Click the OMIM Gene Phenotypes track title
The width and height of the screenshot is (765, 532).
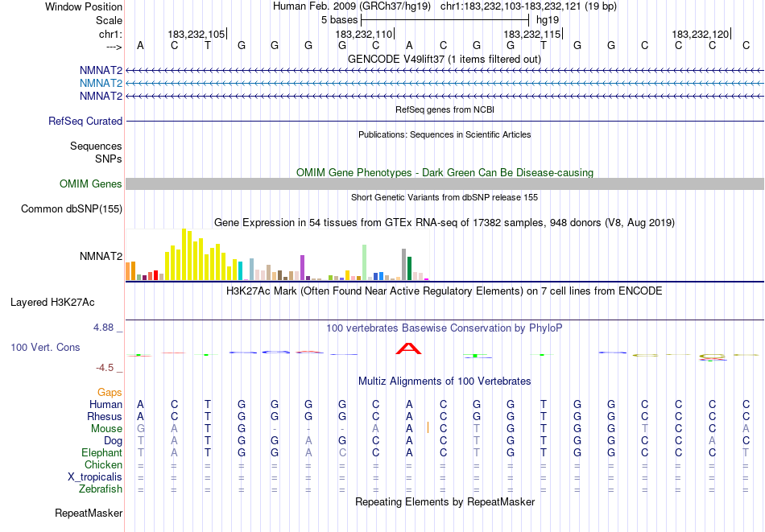(x=445, y=172)
